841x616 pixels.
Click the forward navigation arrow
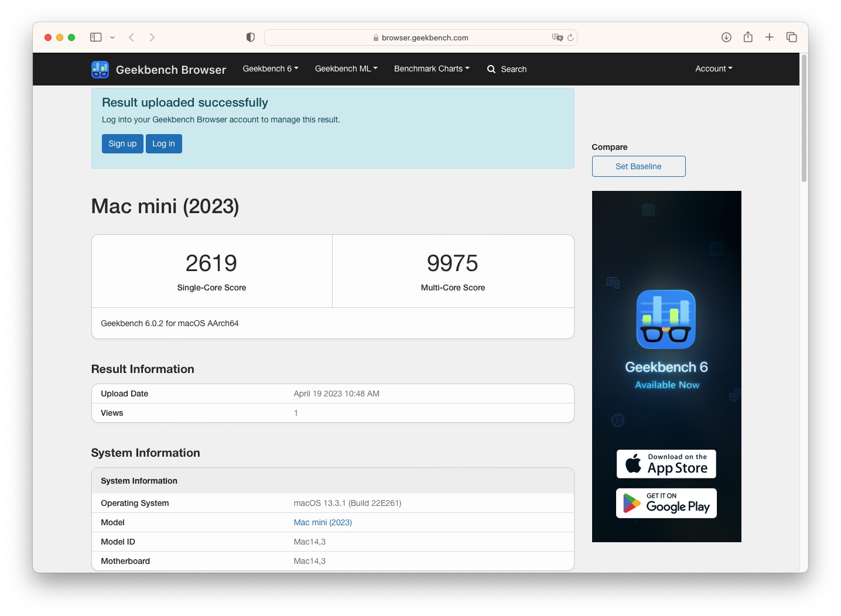click(152, 37)
